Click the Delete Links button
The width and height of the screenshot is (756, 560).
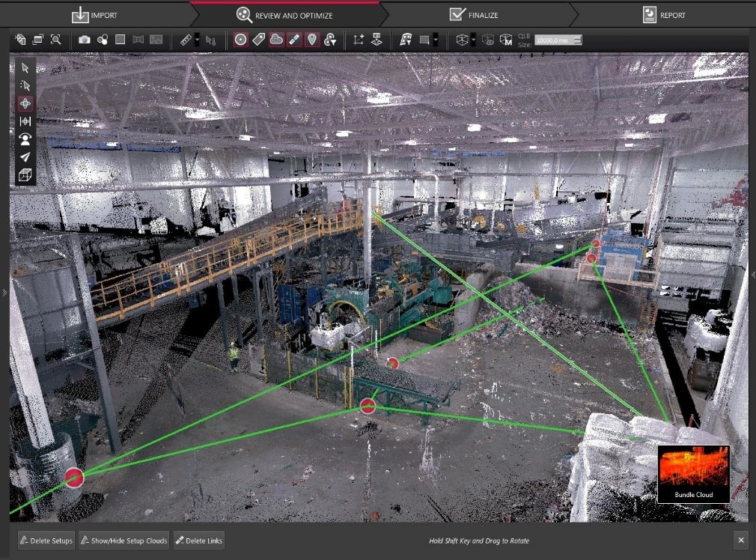(x=198, y=541)
